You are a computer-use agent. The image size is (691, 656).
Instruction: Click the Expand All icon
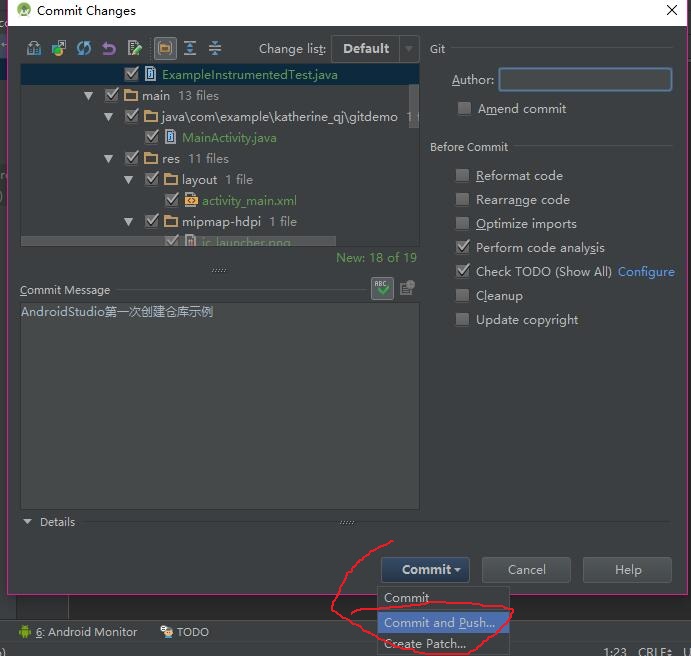[190, 48]
